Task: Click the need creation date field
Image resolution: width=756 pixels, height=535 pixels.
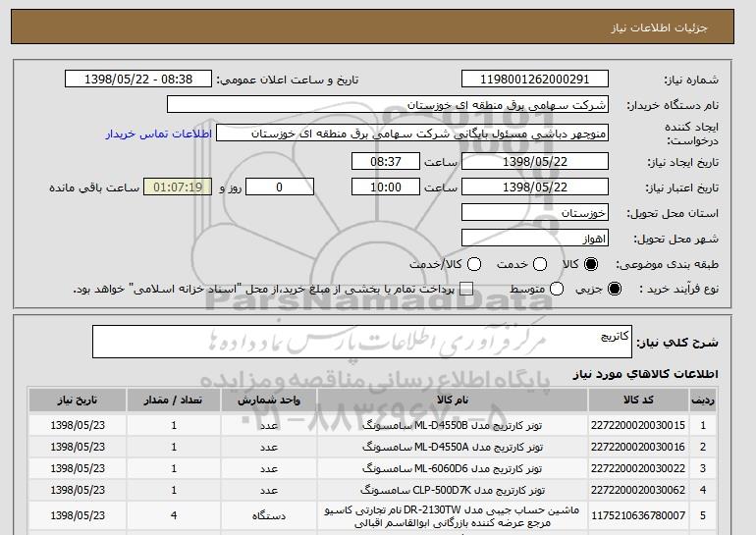Action: (x=535, y=160)
